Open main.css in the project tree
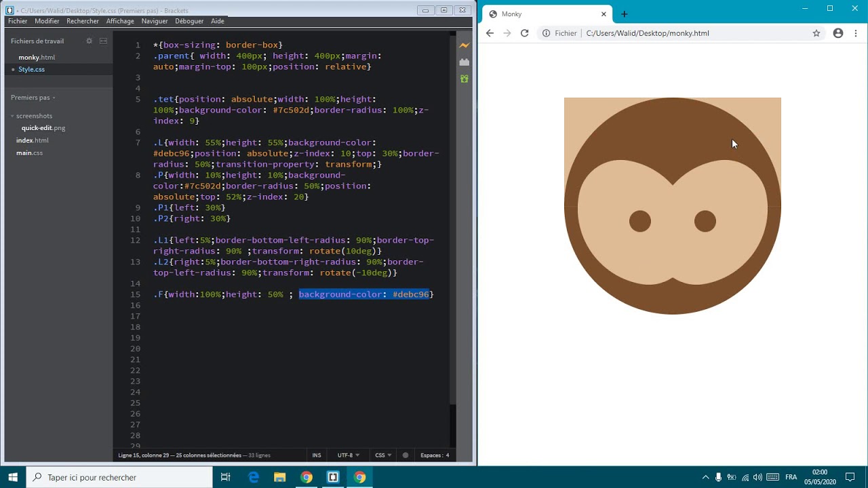Viewport: 868px width, 488px height. click(29, 153)
